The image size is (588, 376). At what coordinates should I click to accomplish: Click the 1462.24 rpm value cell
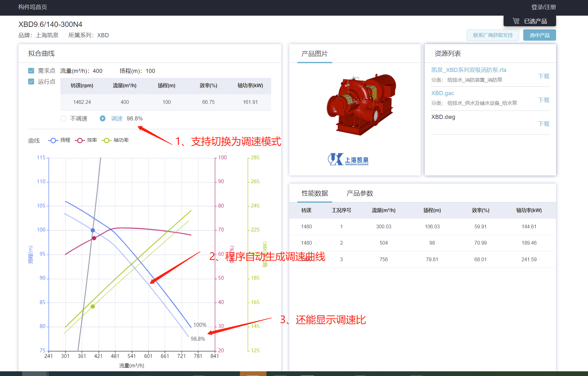coord(82,102)
